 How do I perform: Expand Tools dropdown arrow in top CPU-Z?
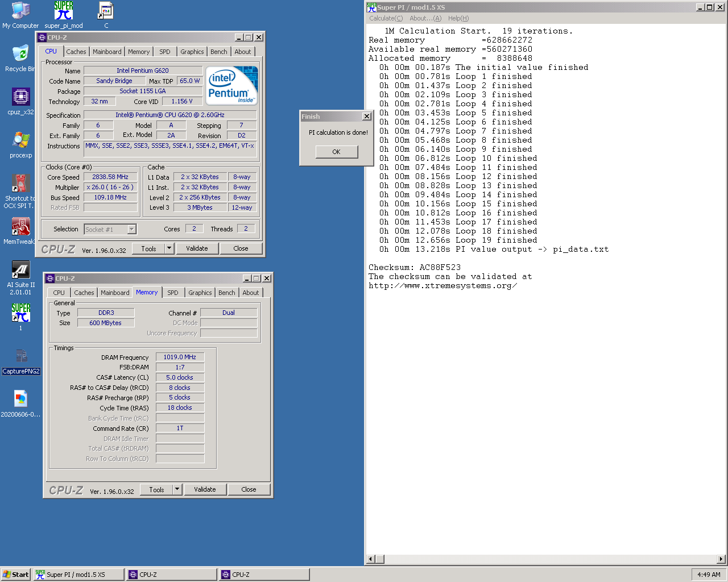[x=169, y=248]
